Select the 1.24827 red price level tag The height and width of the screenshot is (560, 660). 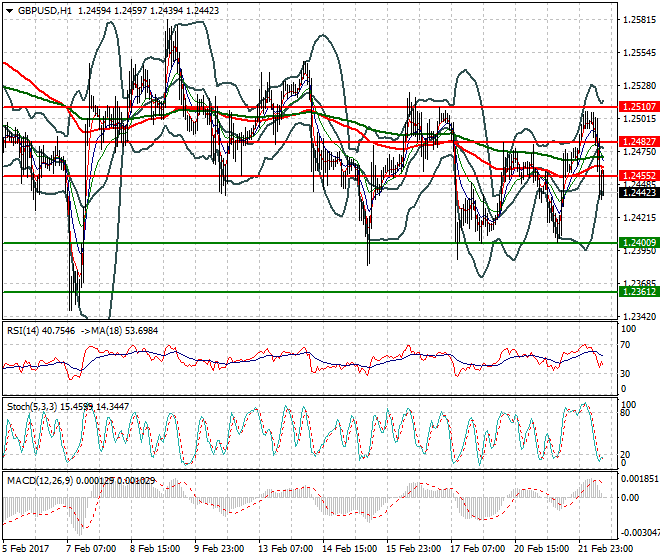pyautogui.click(x=638, y=142)
